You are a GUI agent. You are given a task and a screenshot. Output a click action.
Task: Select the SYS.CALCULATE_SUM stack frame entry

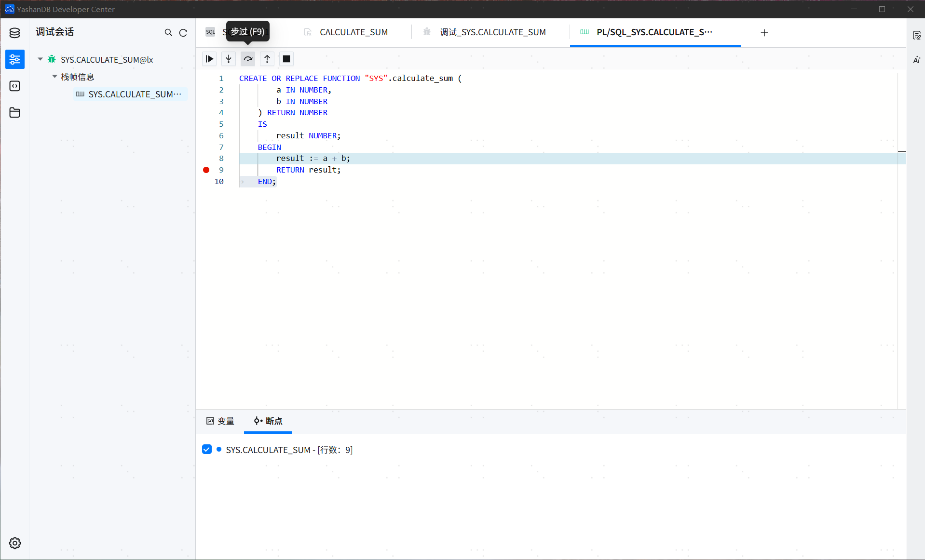(x=130, y=94)
